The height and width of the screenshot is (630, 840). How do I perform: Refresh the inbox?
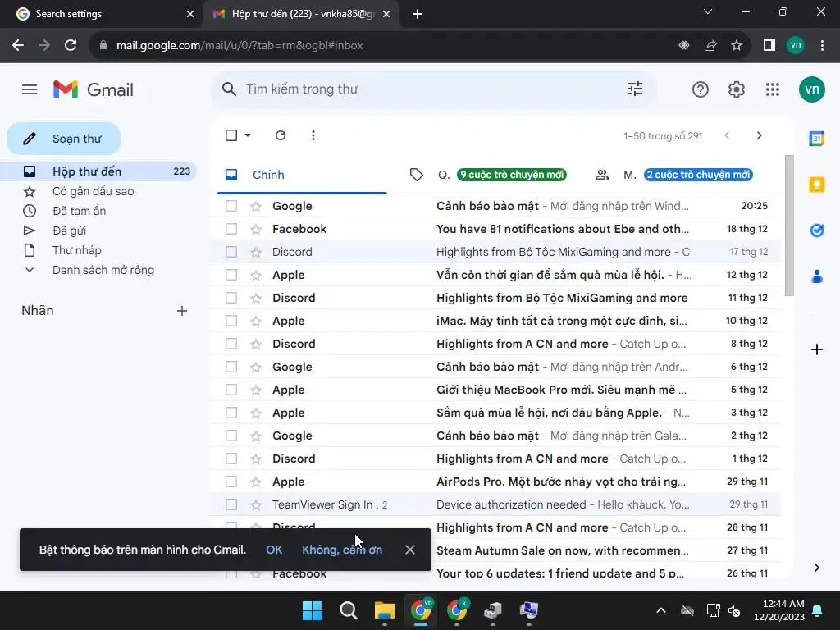coord(281,135)
